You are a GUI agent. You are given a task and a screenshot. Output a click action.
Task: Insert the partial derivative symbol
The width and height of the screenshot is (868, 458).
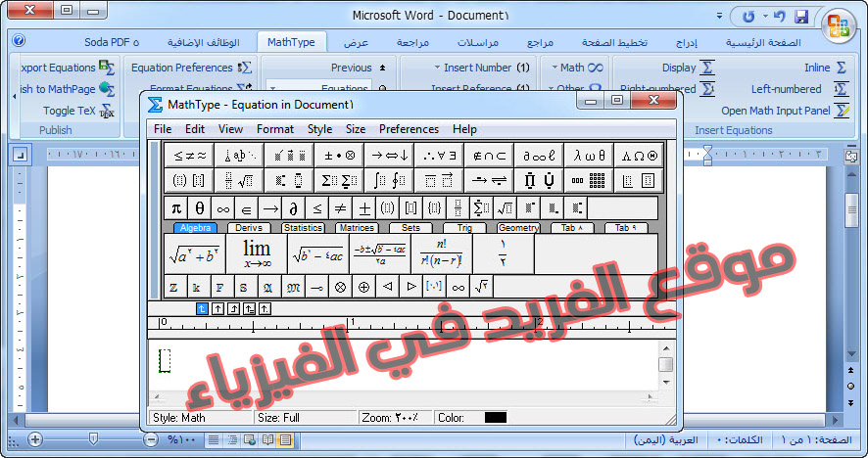click(293, 208)
